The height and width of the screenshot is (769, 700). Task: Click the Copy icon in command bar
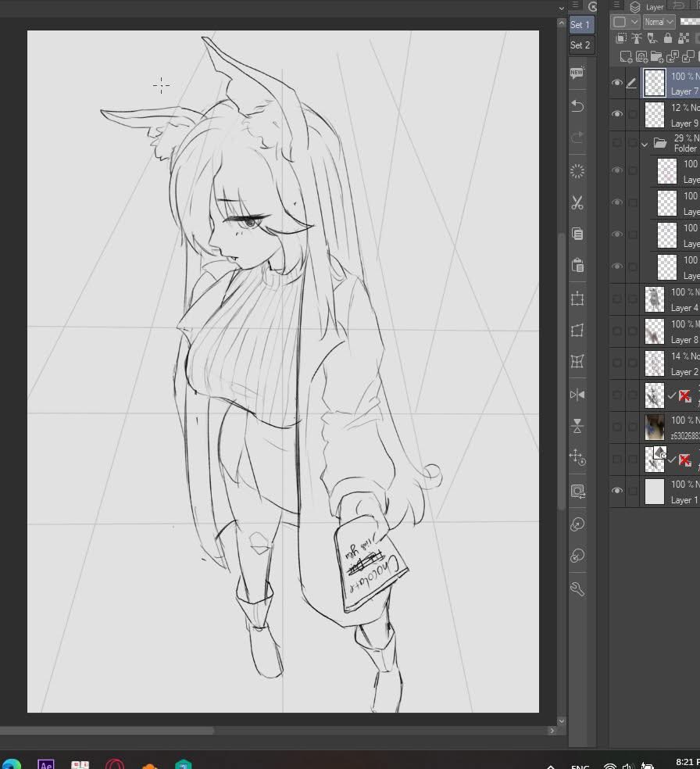(577, 234)
